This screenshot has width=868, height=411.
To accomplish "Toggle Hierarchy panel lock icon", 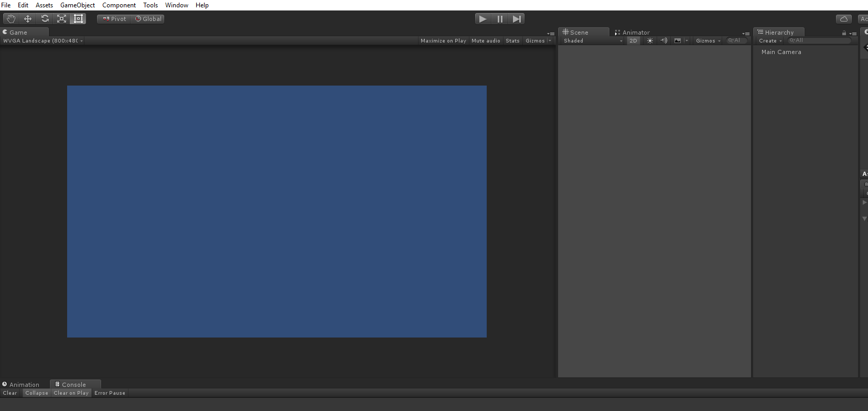I will 844,33.
